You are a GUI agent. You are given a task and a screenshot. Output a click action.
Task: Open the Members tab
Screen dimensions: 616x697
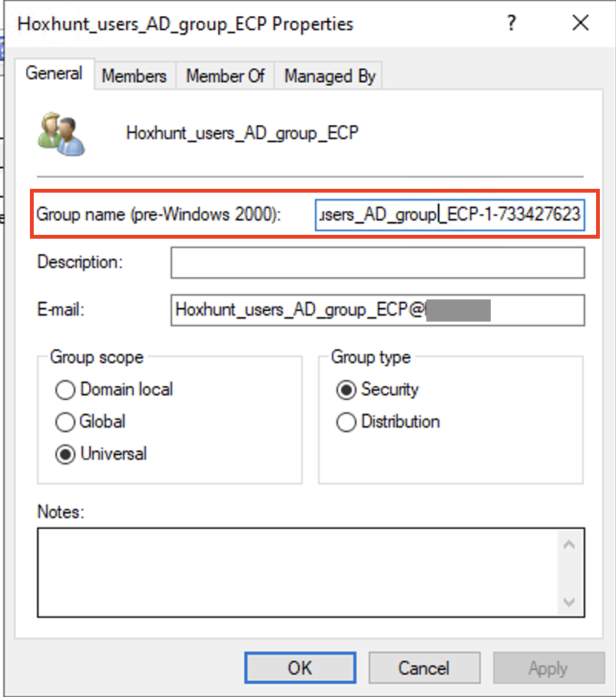(x=134, y=76)
